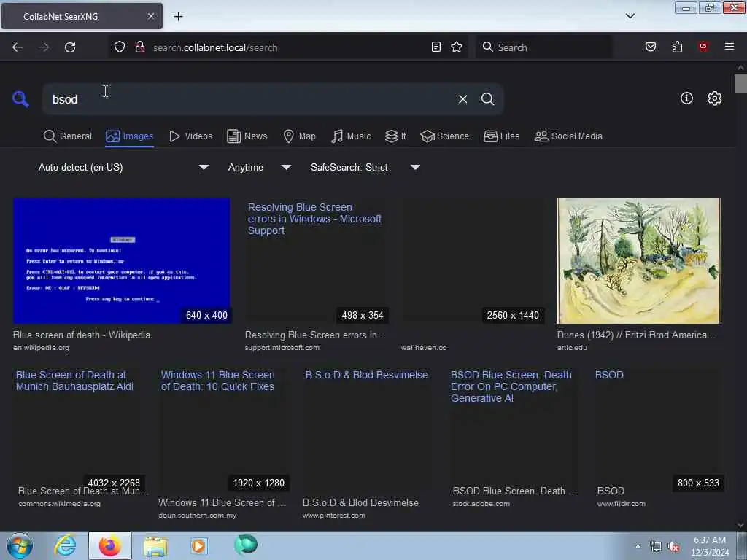
Task: Open Windows 11 Blue Screen 10 Quick Fixes
Action: (223, 428)
